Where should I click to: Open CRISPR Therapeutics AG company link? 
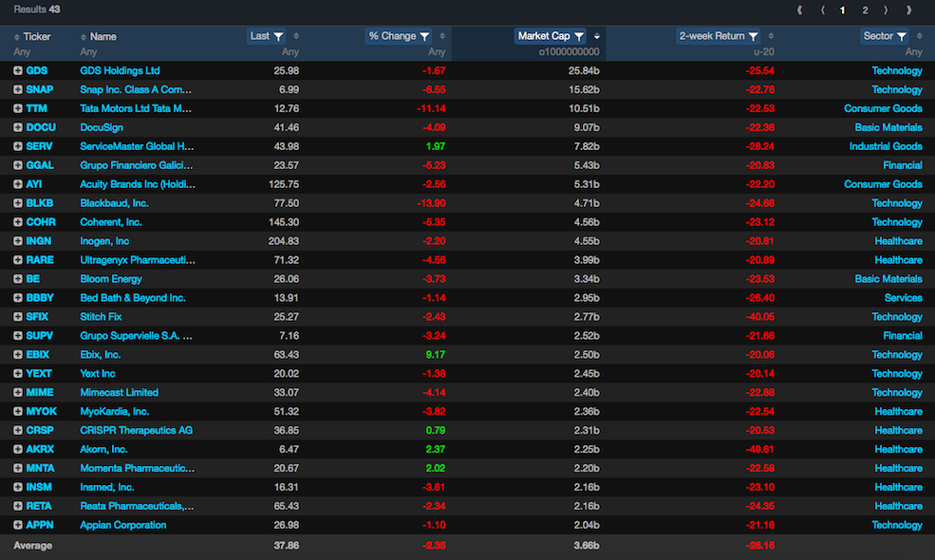tap(137, 430)
